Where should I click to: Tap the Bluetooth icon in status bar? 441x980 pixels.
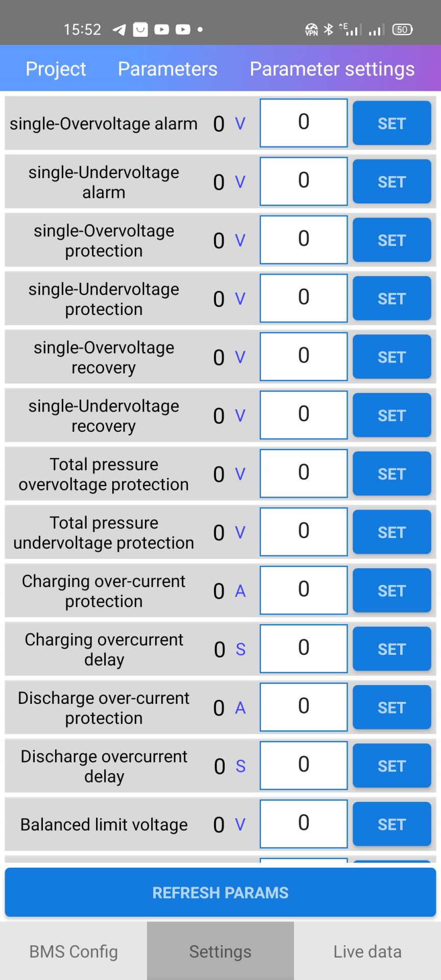329,30
